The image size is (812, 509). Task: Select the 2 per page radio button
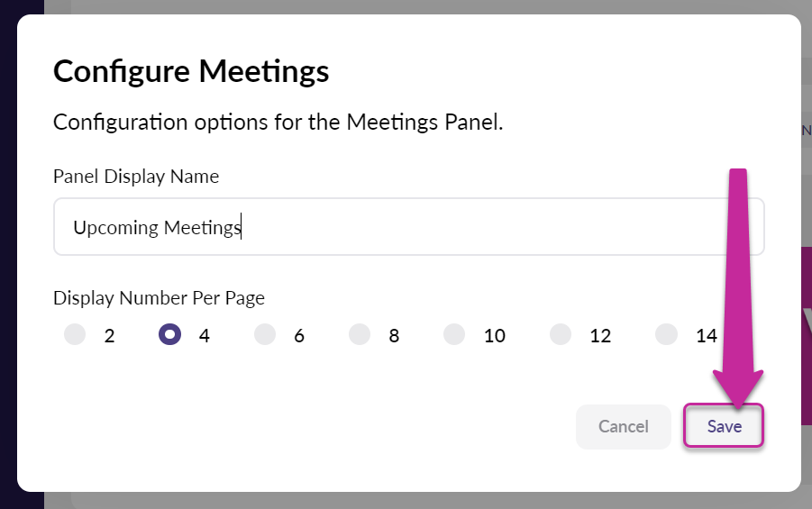click(76, 335)
